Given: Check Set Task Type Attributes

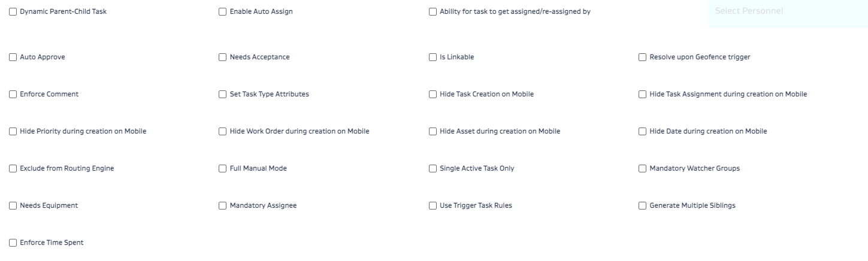Looking at the screenshot, I should click(x=223, y=95).
